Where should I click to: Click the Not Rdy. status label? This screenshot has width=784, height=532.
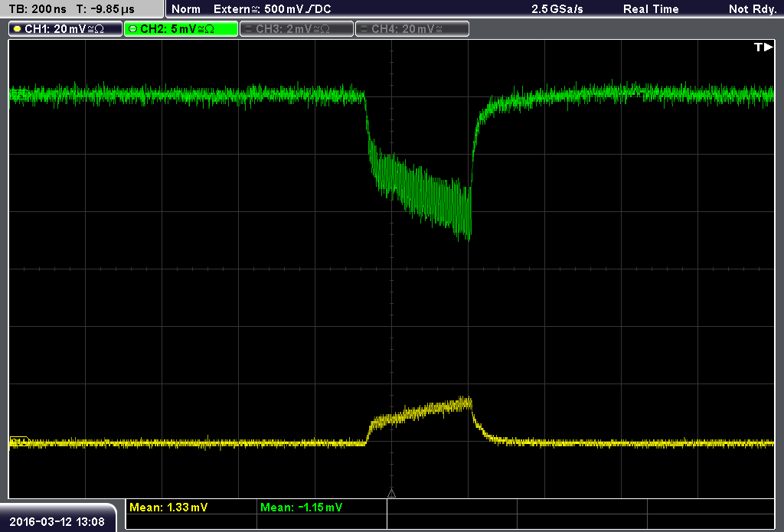(x=753, y=9)
